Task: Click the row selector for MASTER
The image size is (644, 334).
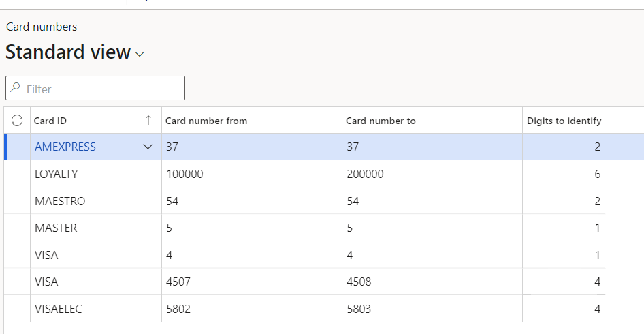Action: click(x=17, y=228)
